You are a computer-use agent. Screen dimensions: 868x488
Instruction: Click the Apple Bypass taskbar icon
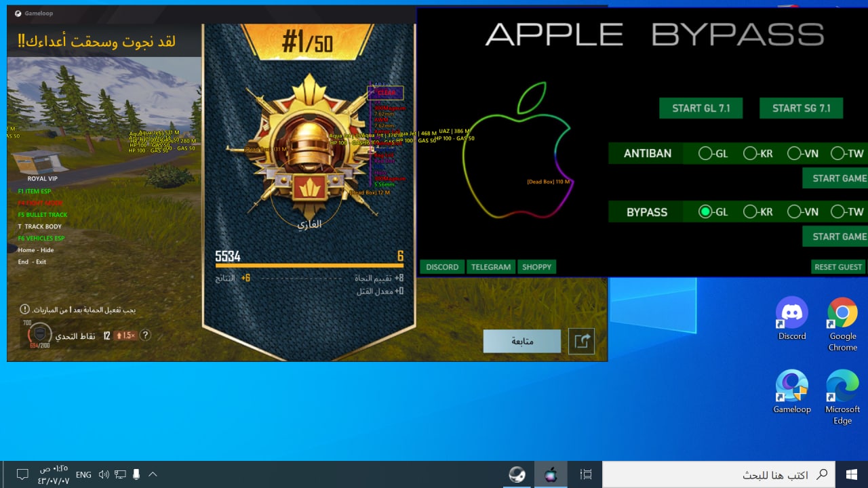[x=551, y=474]
